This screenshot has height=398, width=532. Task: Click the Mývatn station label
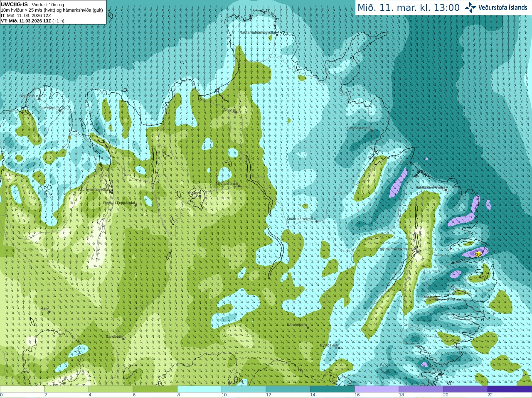[x=194, y=193]
